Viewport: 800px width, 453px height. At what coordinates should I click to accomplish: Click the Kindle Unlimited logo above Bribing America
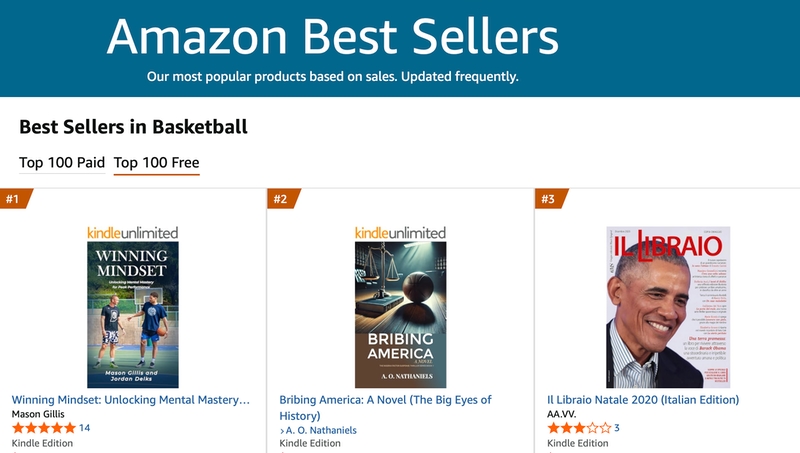pos(400,232)
